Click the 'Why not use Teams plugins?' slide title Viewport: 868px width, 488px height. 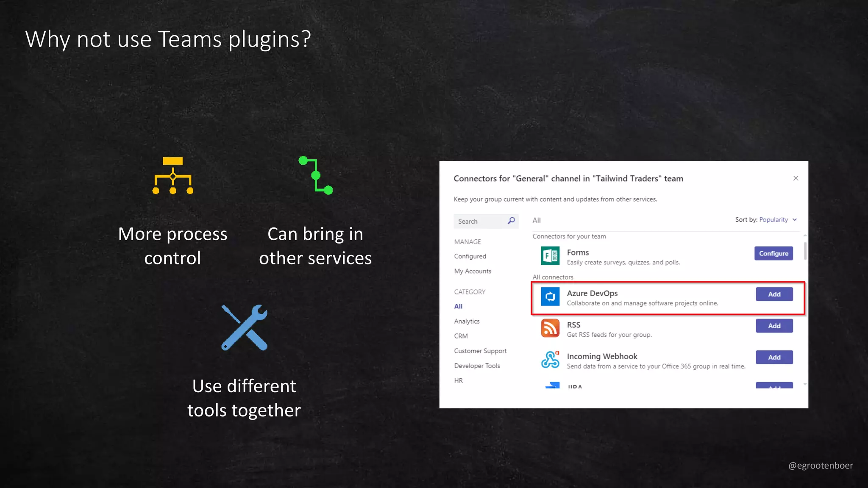pyautogui.click(x=168, y=39)
